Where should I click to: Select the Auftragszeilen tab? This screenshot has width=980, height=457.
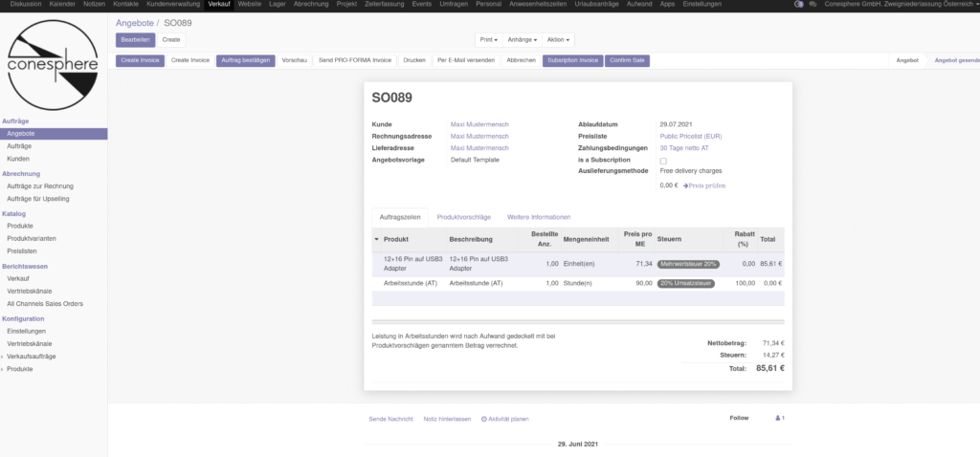pos(400,217)
